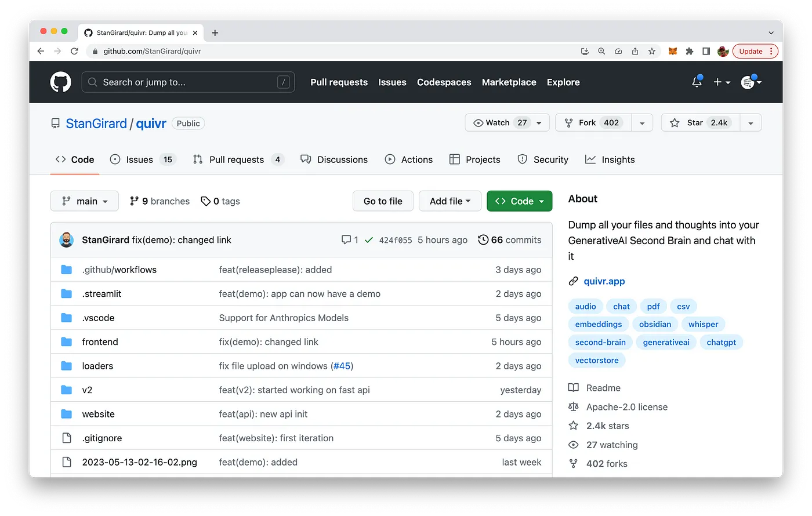Reload the page with refresh icon
This screenshot has height=516, width=812.
point(74,51)
